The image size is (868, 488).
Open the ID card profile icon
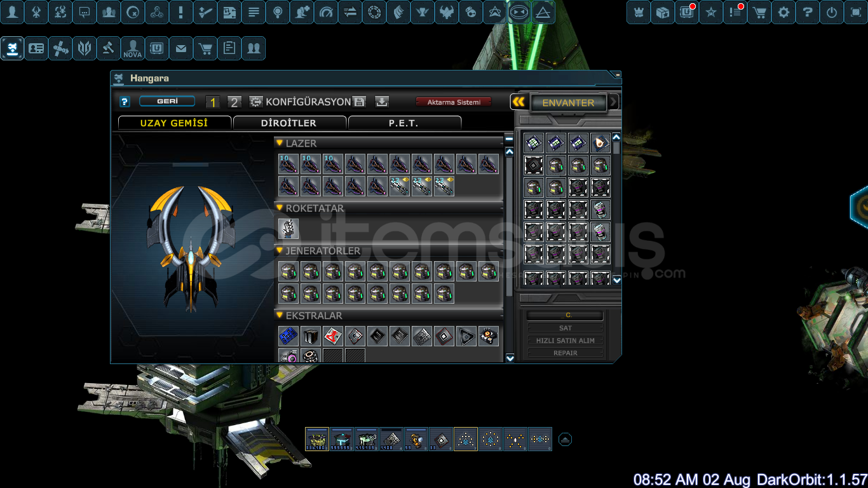click(36, 48)
